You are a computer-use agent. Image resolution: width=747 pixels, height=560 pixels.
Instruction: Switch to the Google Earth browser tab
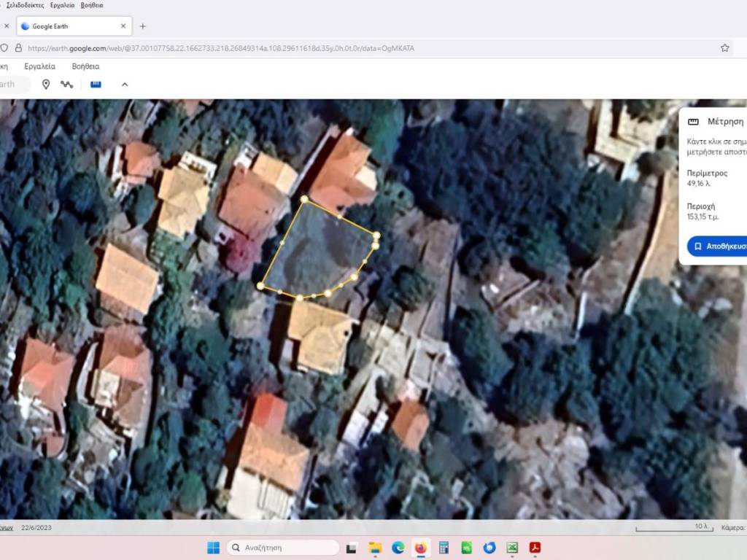[69, 26]
